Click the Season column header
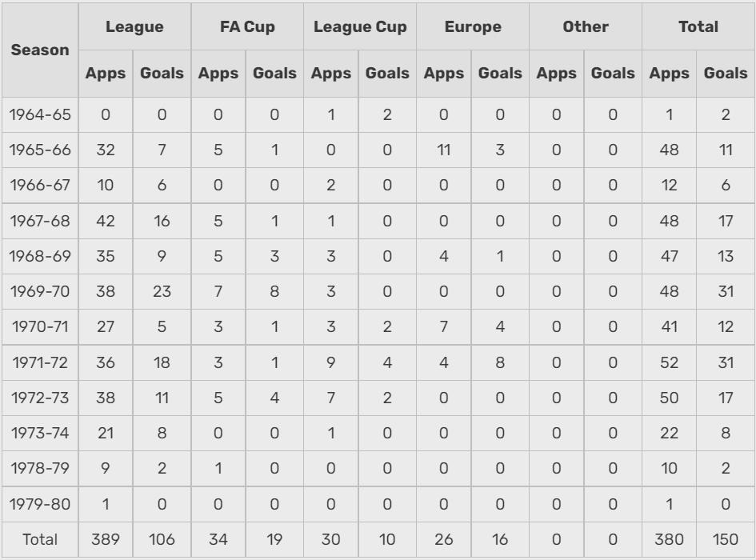This screenshot has height=560, width=756. point(39,50)
